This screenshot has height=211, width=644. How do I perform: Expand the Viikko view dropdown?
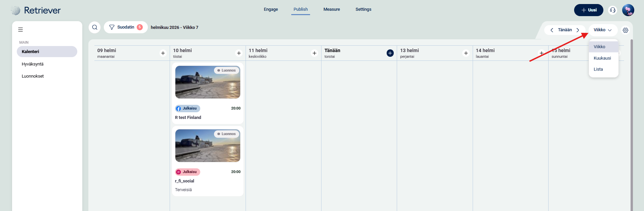point(603,30)
